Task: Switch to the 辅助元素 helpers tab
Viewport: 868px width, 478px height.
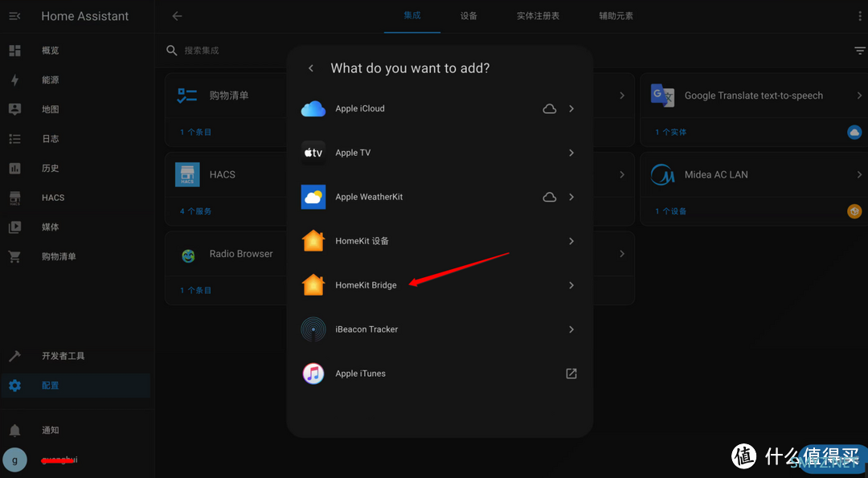Action: click(616, 16)
